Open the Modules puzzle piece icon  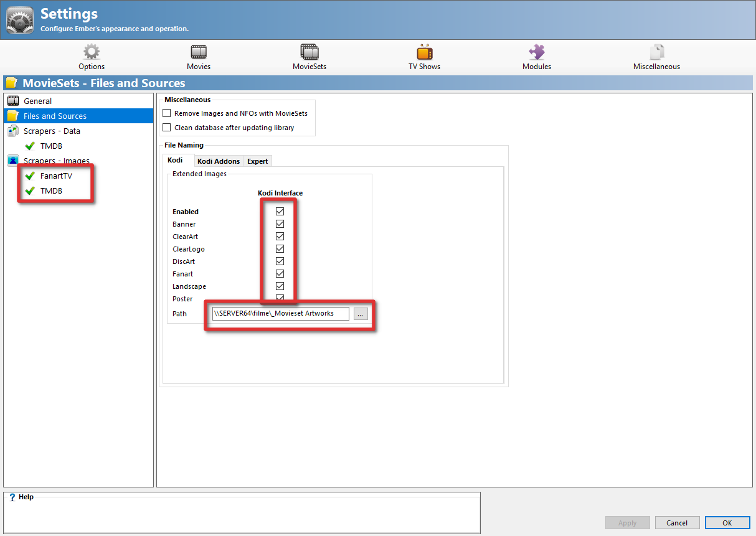pos(537,52)
